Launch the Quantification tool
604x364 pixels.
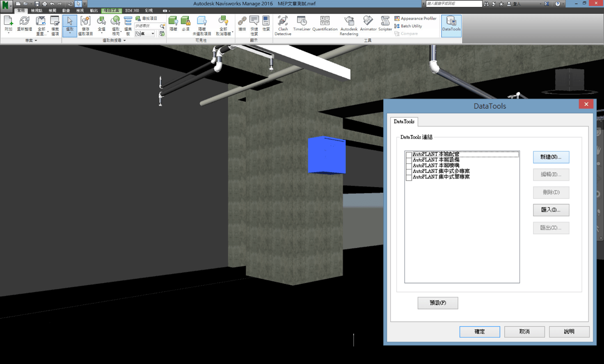pos(325,24)
